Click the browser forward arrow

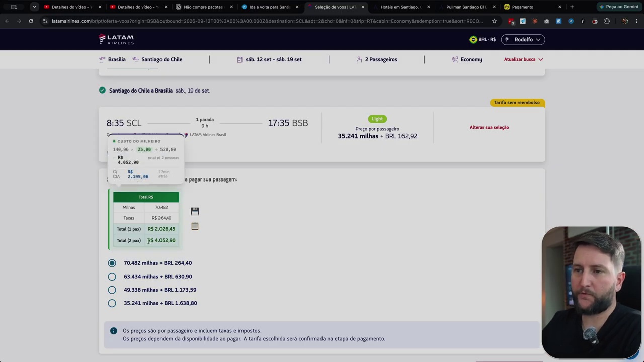(x=19, y=21)
